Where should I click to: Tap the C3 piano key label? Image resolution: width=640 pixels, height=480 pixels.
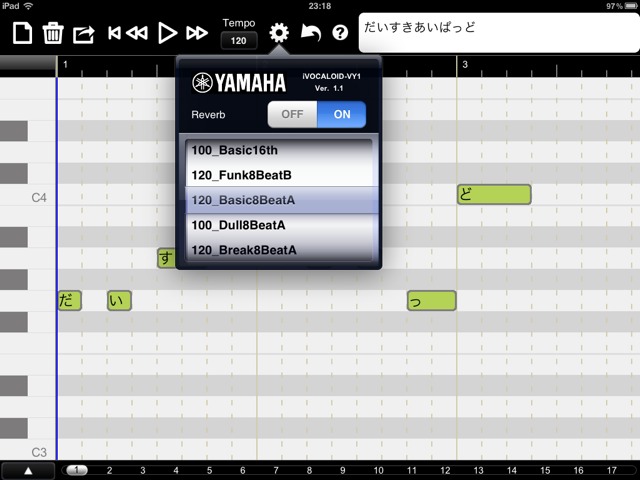click(39, 452)
